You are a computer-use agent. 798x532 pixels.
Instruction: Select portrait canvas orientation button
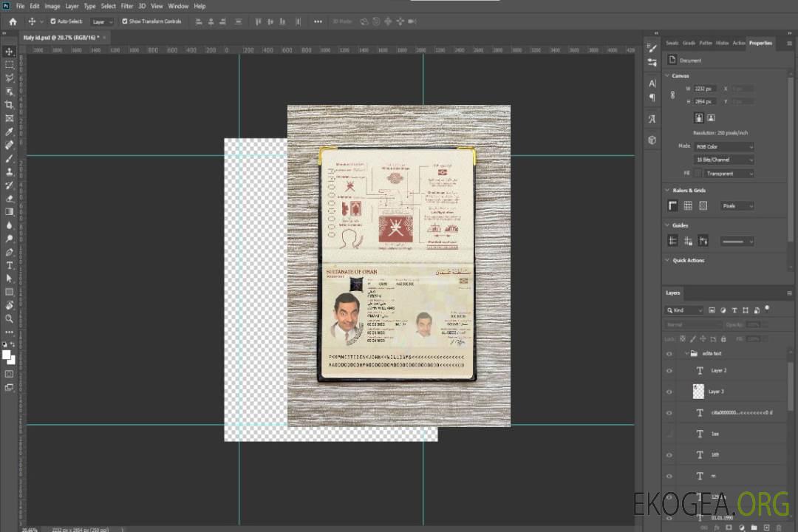pyautogui.click(x=698, y=117)
